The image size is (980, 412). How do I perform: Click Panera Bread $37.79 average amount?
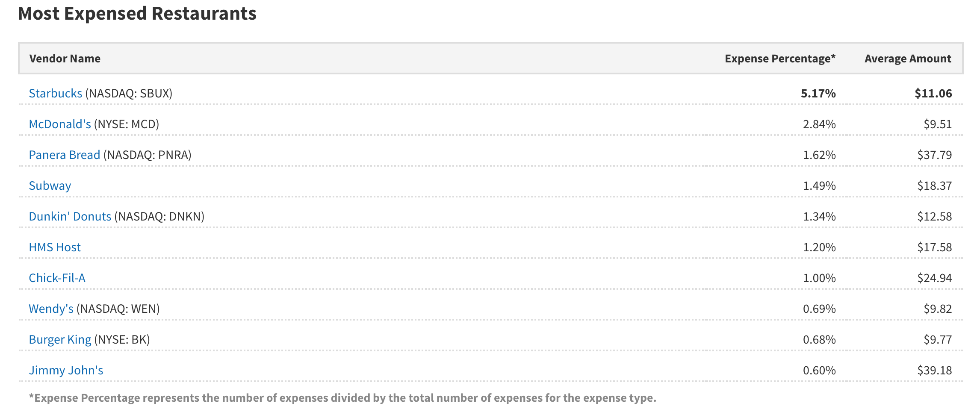(x=935, y=155)
